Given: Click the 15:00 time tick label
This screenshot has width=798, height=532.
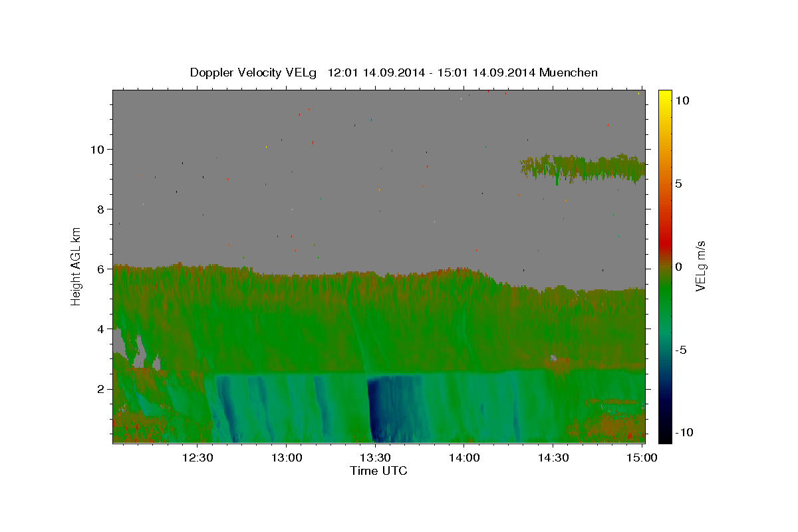Looking at the screenshot, I should pyautogui.click(x=642, y=458).
